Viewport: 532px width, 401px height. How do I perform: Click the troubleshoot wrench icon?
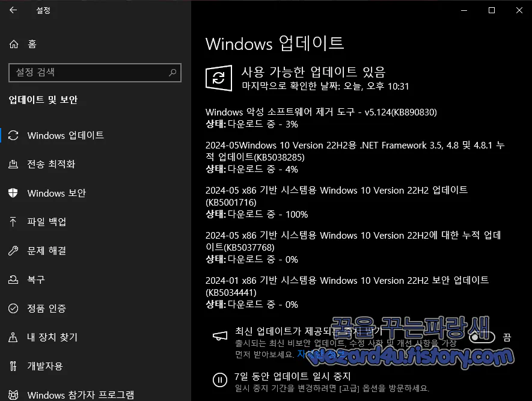click(13, 251)
